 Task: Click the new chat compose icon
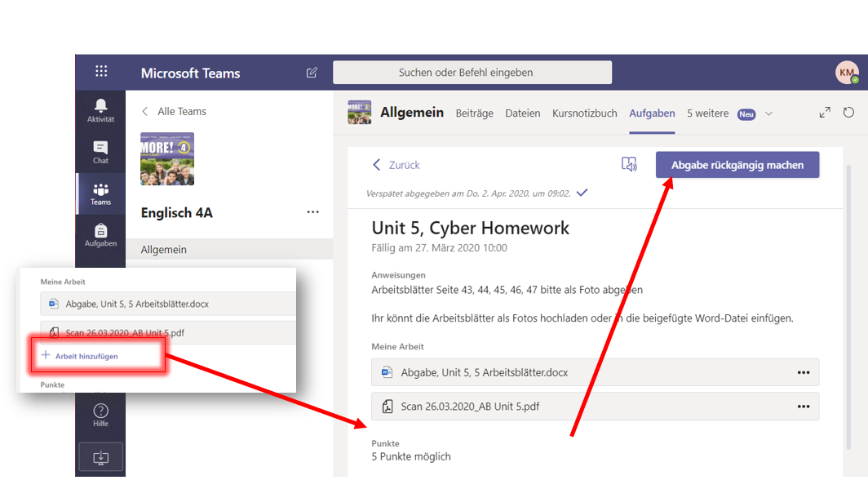(x=312, y=73)
